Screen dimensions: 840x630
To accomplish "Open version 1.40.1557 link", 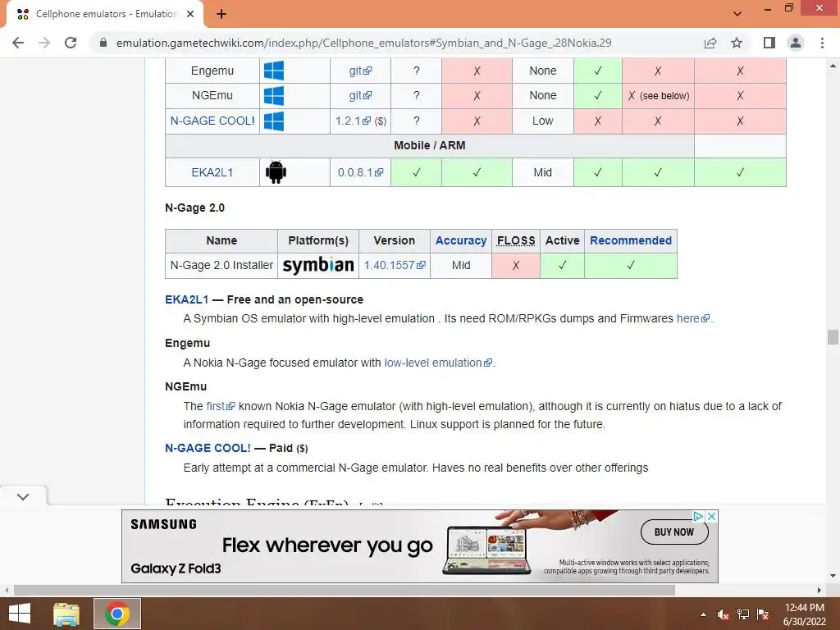I will [x=395, y=265].
